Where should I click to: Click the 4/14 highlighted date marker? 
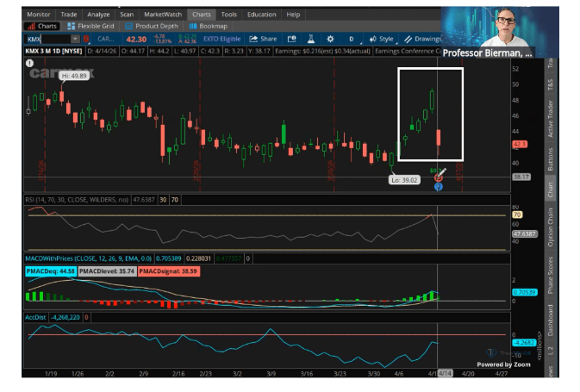click(x=445, y=374)
